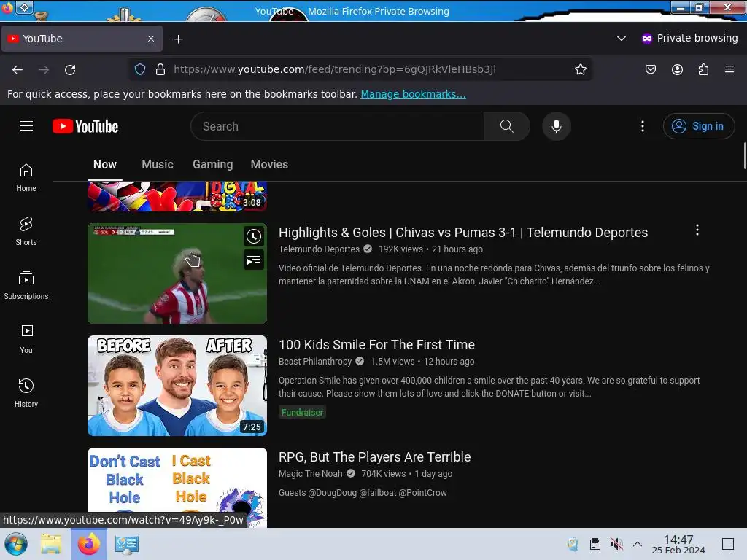Click the Sign in button
The height and width of the screenshot is (560, 747).
pyautogui.click(x=698, y=126)
